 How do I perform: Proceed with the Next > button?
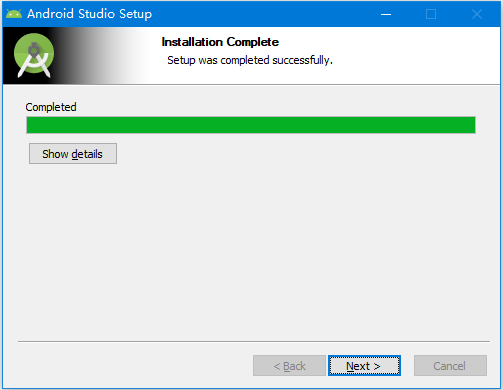[364, 366]
